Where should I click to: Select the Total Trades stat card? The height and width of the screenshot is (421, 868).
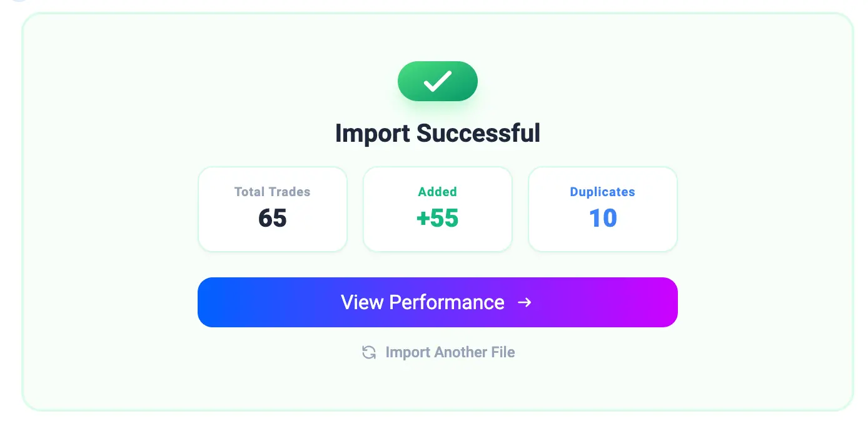click(x=273, y=209)
